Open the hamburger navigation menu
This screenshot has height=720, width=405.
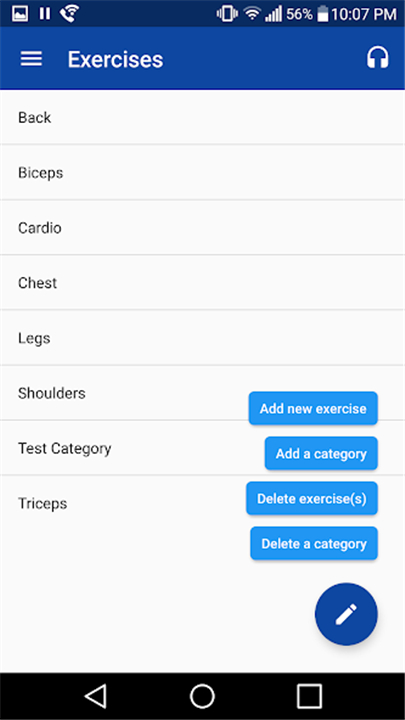coord(31,59)
